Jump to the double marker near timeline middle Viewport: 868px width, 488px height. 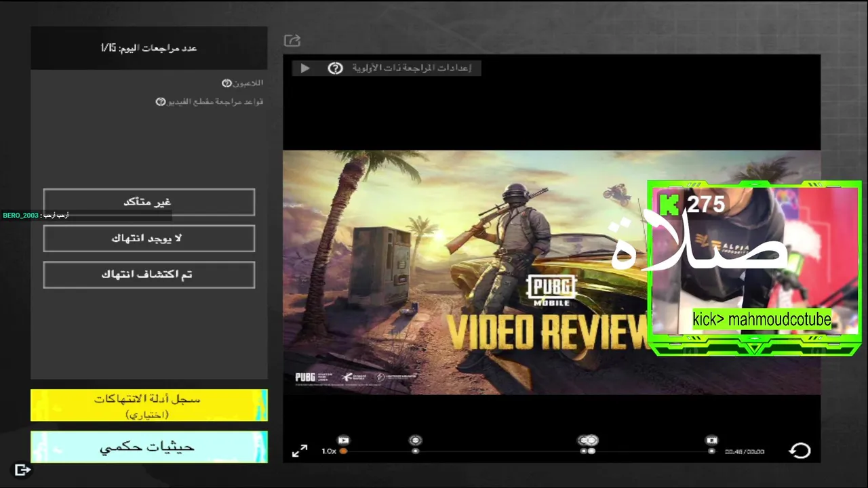(587, 441)
